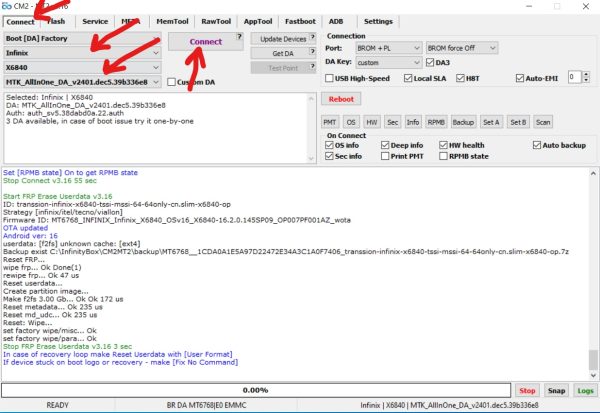Click 'Auth: auth_sv5.38dabd0a.22.auth' info line
The height and width of the screenshot is (413, 600).
(x=65, y=113)
